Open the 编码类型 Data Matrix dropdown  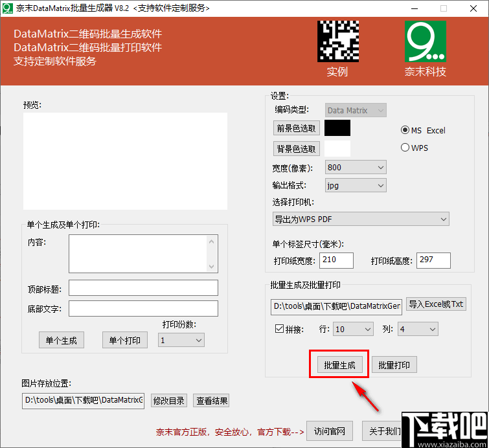point(356,110)
